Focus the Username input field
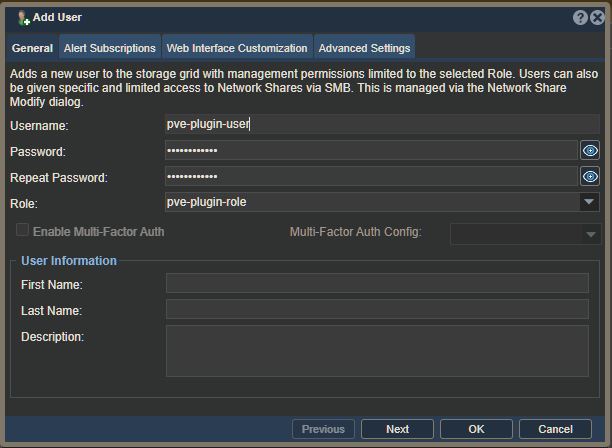This screenshot has height=448, width=612. [382, 124]
